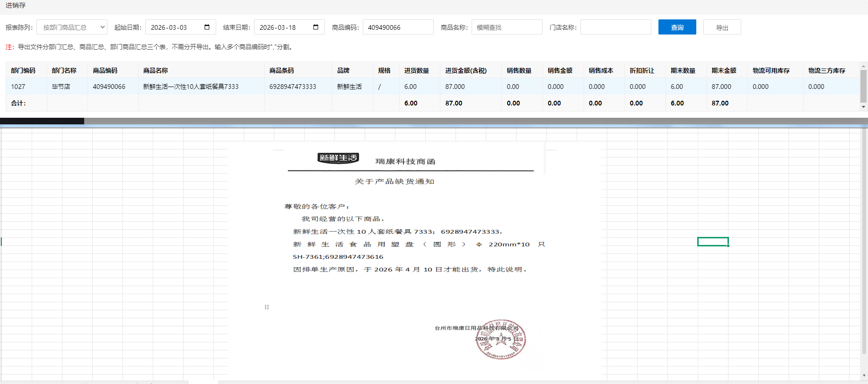
Task: Click the 进销存 page tab title
Action: pos(16,5)
